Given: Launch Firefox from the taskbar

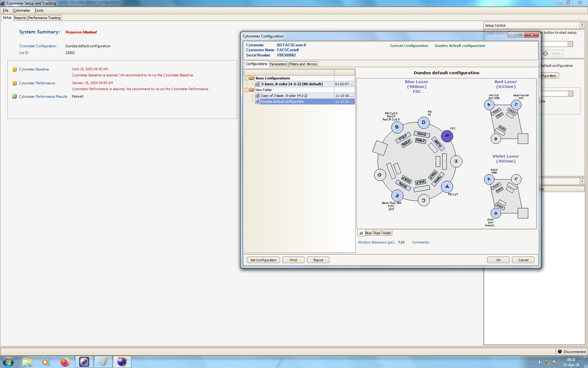Looking at the screenshot, I should click(65, 362).
